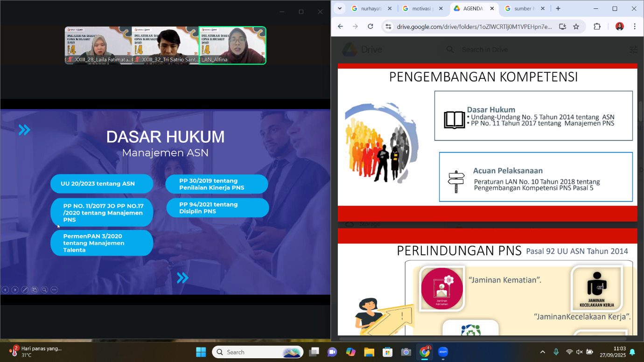The width and height of the screenshot is (644, 362).
Task: Toggle the muted volume icon in tray
Action: tap(579, 352)
